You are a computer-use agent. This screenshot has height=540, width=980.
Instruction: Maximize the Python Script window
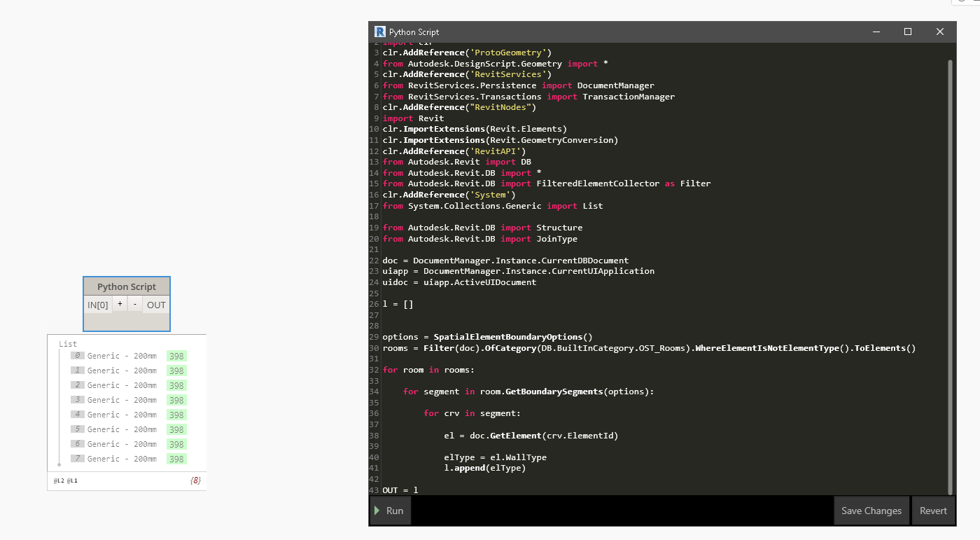[x=908, y=32]
